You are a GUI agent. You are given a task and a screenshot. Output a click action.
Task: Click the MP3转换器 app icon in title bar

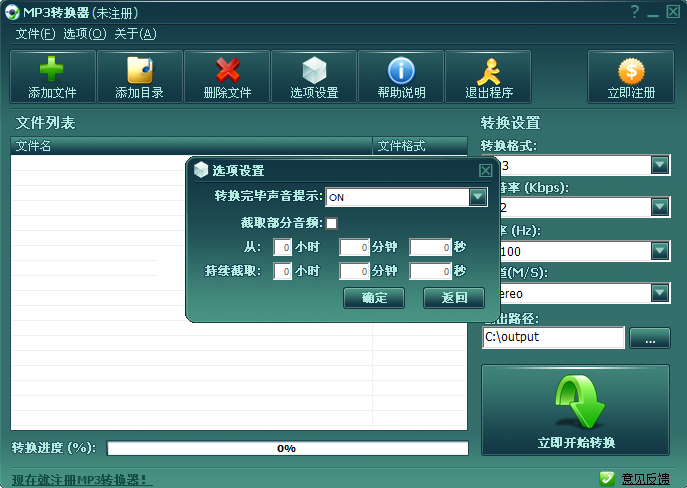(x=12, y=12)
